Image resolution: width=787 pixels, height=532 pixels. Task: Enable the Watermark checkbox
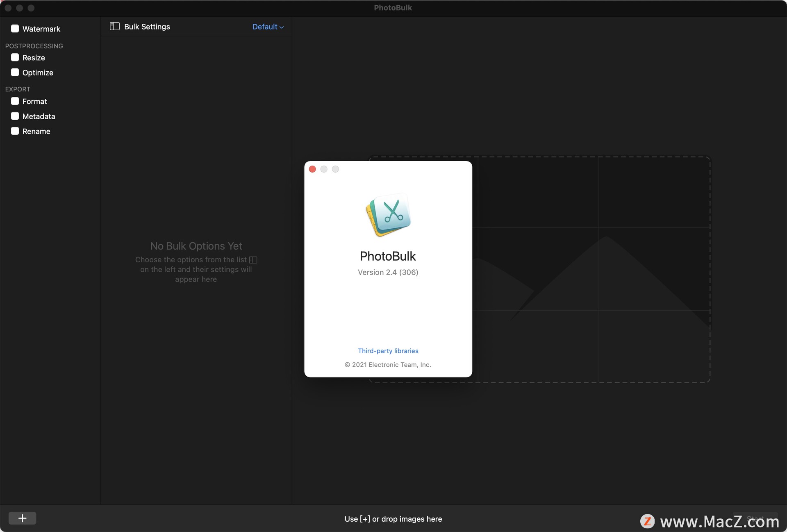pos(15,29)
